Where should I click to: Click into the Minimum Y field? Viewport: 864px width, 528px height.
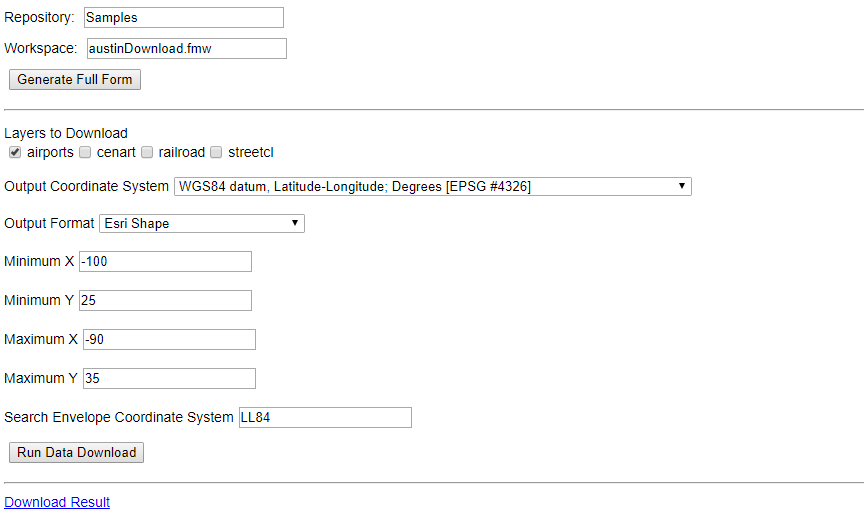(165, 301)
